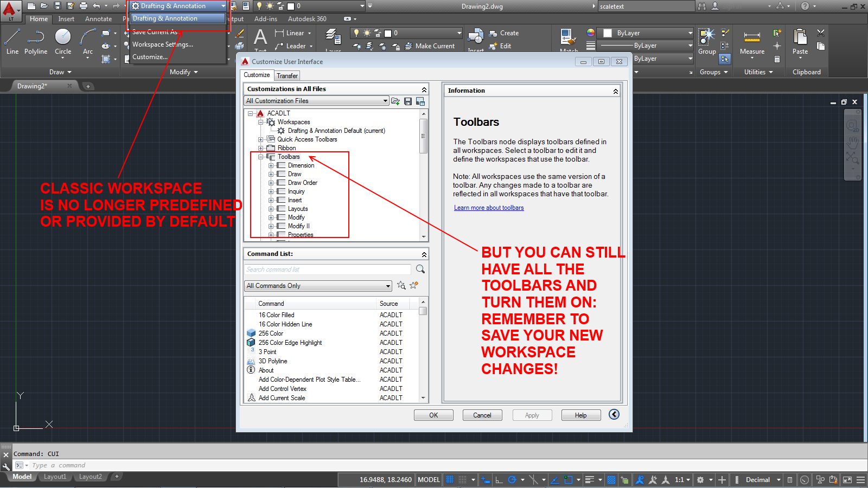Open All Customization Files dropdown
This screenshot has height=488, width=868.
[317, 101]
